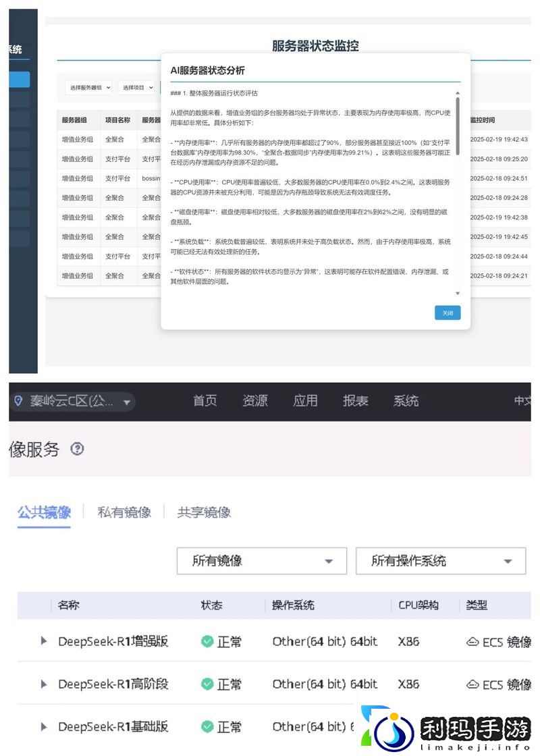Expand the DeepSeek-R1基础版 row
The image size is (540, 756).
pyautogui.click(x=43, y=727)
